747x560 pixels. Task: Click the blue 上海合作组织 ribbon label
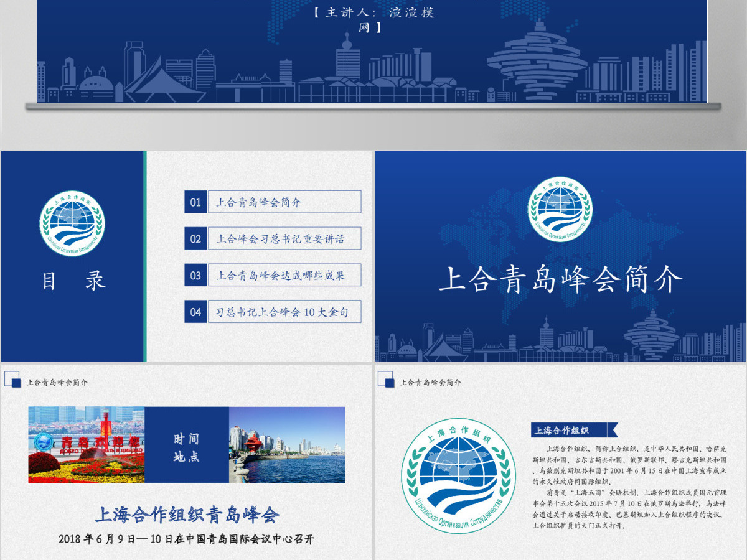(x=575, y=430)
